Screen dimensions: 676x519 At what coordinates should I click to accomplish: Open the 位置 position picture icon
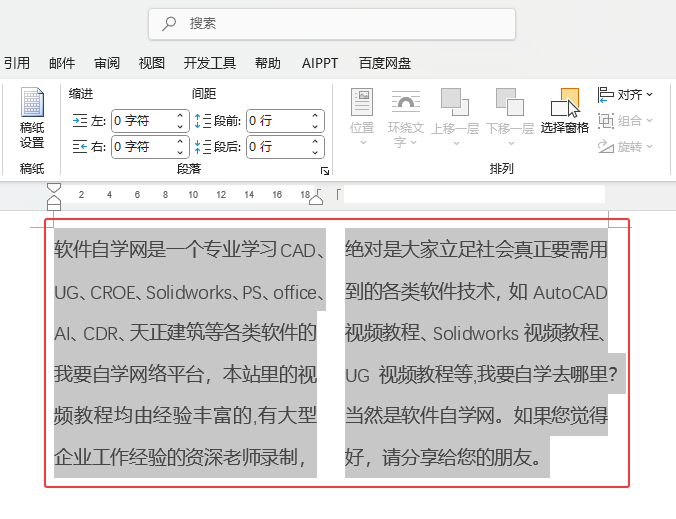point(362,102)
